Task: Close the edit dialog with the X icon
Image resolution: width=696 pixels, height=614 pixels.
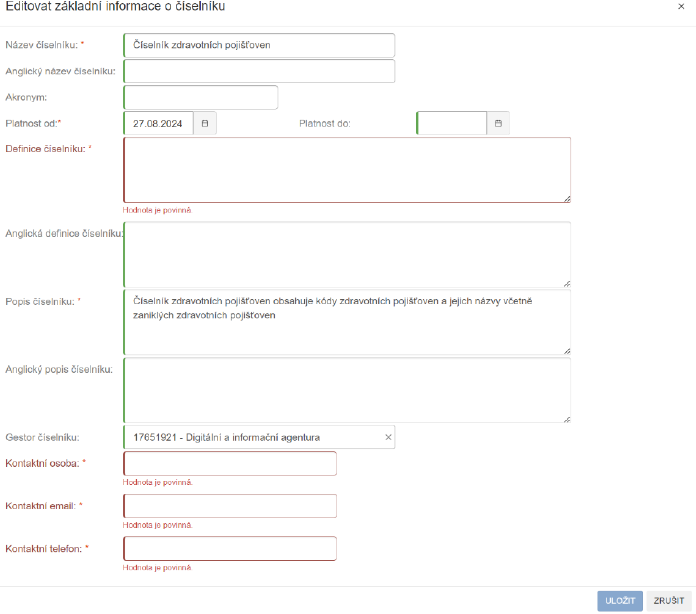Action: point(681,6)
